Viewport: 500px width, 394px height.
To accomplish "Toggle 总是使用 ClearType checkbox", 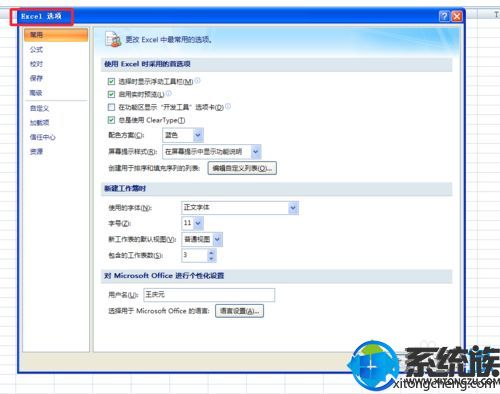I will (111, 120).
